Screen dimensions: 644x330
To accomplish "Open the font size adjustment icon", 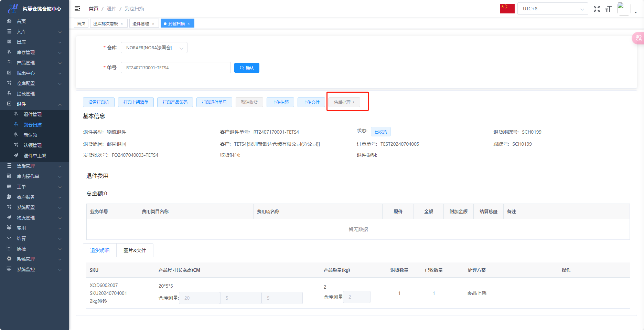I will click(608, 9).
